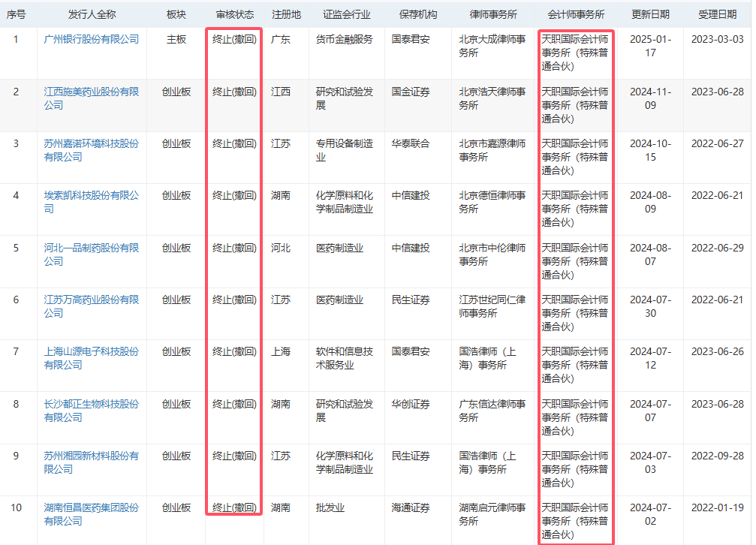Click the 注册地 column header

(x=286, y=14)
